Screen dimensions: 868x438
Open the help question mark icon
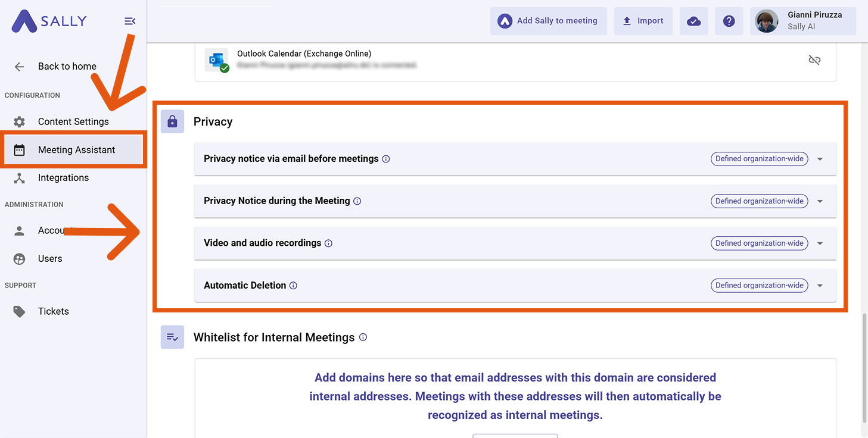729,21
